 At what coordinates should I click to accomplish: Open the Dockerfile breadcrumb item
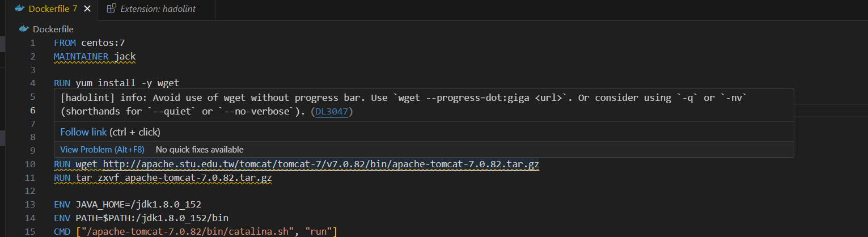(x=53, y=29)
